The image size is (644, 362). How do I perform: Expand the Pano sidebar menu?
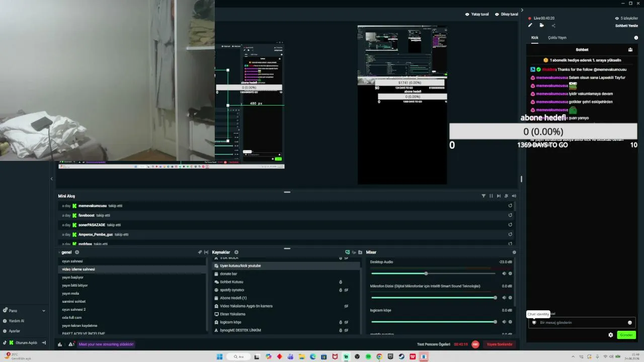(x=44, y=311)
